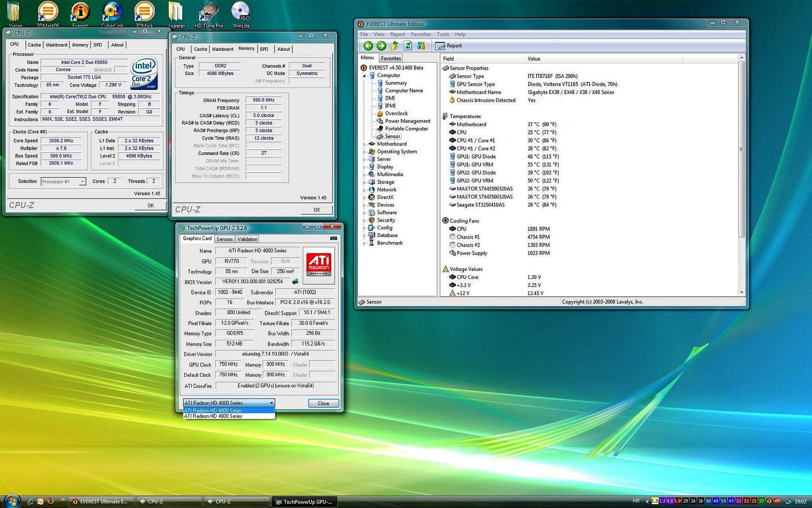Viewport: 812px width, 508px height.
Task: Open Mainboard tab in left CPU-Z window
Action: [56, 45]
